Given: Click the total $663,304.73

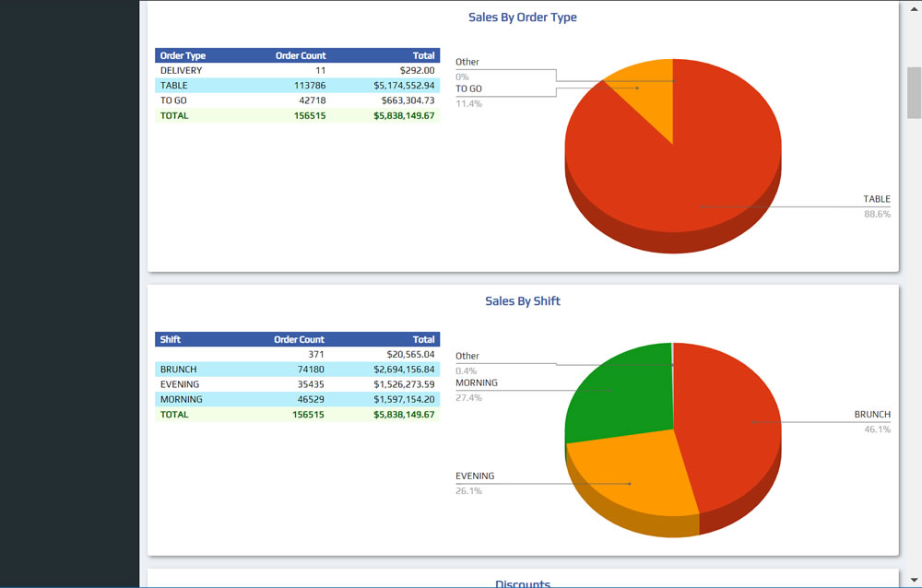Looking at the screenshot, I should tap(408, 100).
